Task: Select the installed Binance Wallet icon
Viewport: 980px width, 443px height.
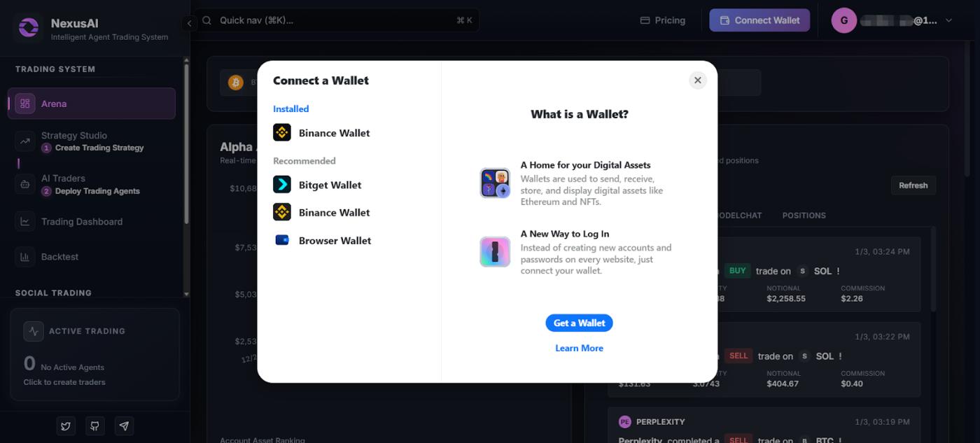Action: click(282, 133)
